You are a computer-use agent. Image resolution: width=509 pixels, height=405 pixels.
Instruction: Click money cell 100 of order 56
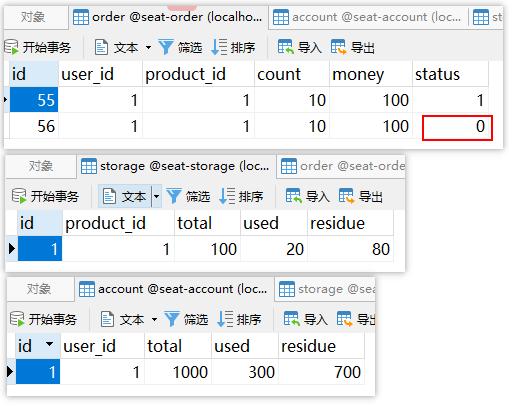[371, 126]
